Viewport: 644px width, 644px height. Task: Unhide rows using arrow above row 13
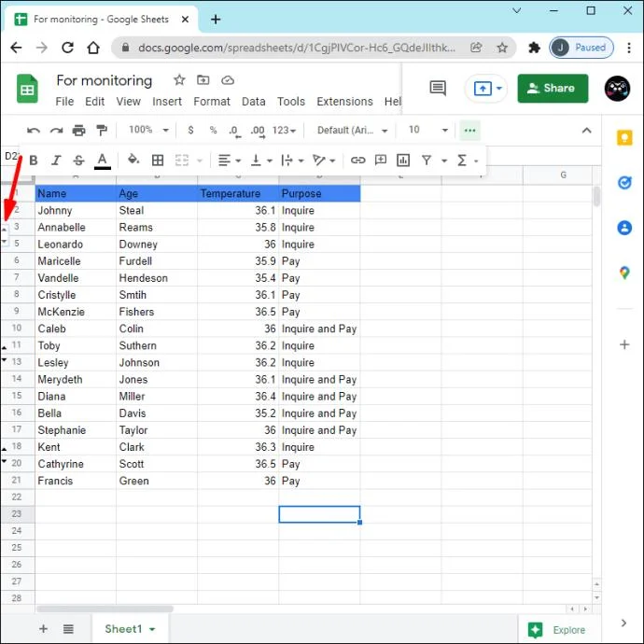pyautogui.click(x=5, y=347)
